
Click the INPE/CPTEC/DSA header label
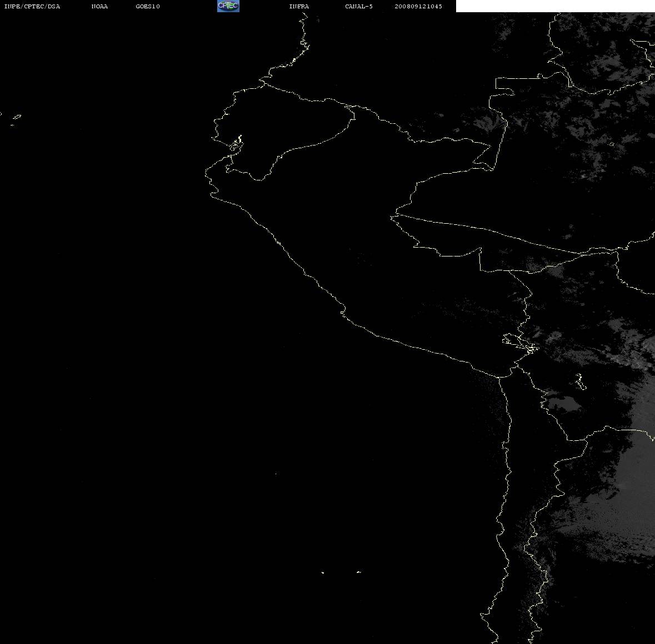tap(32, 6)
